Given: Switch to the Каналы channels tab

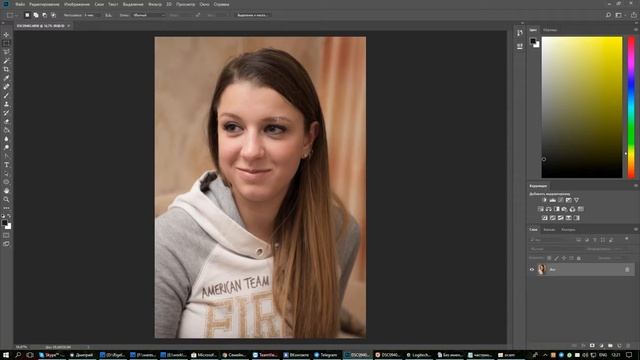Looking at the screenshot, I should (x=549, y=229).
